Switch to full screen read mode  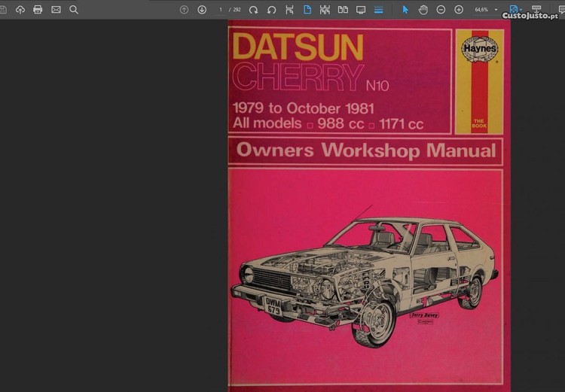point(361,10)
